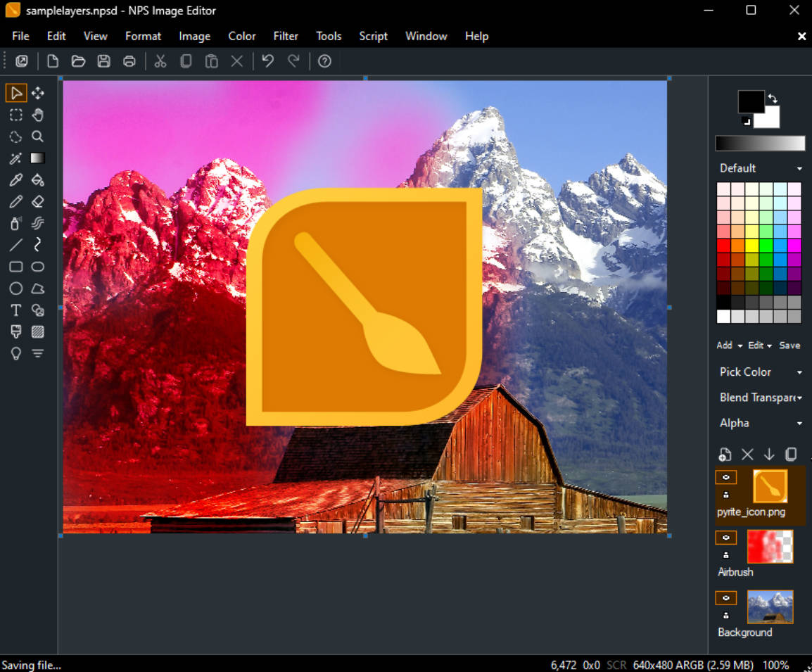Select the Move tool with four arrows
Image resolution: width=812 pixels, height=672 pixels.
(x=38, y=93)
